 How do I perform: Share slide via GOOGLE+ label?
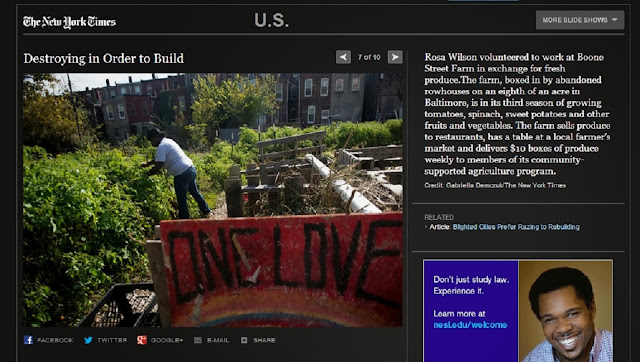click(x=167, y=340)
